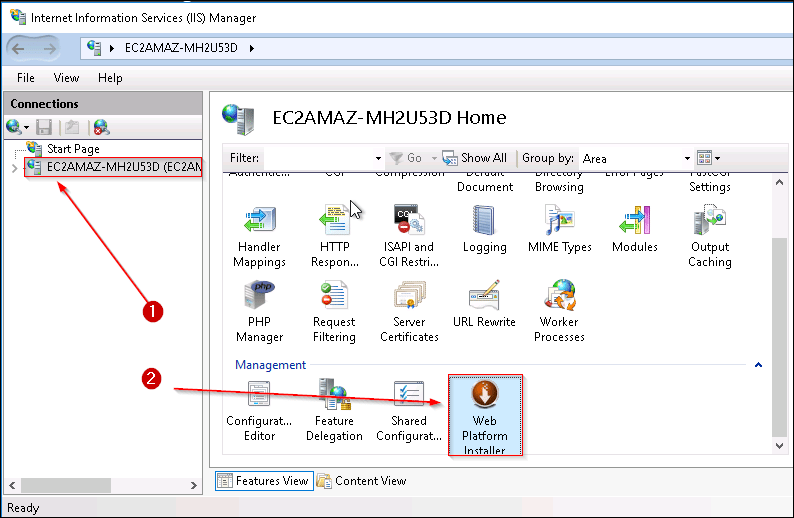Open the Logging feature

tap(484, 229)
